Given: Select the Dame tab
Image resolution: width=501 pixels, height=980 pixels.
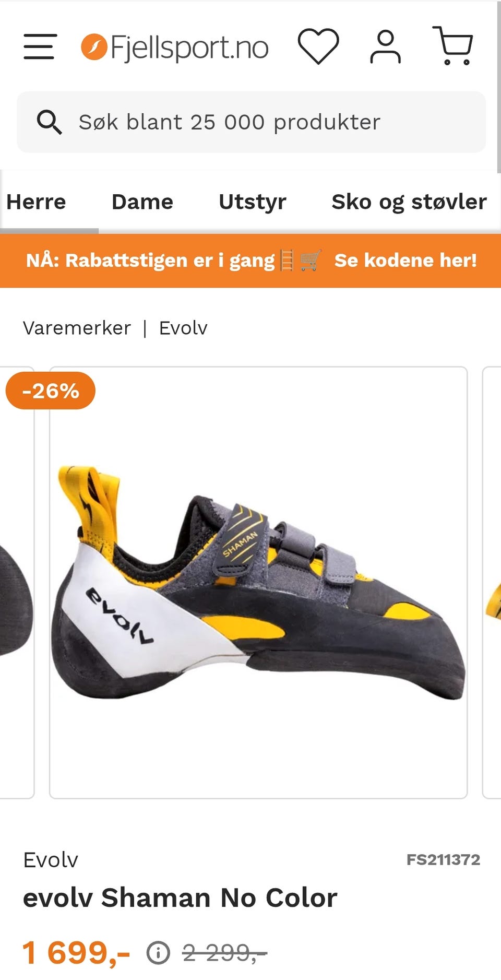Looking at the screenshot, I should (x=142, y=202).
